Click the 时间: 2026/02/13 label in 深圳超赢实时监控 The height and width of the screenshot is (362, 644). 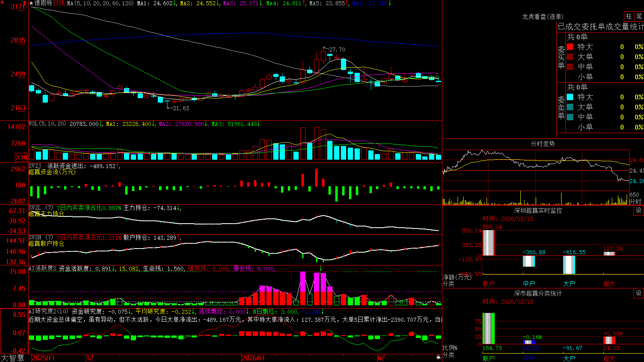508,219
